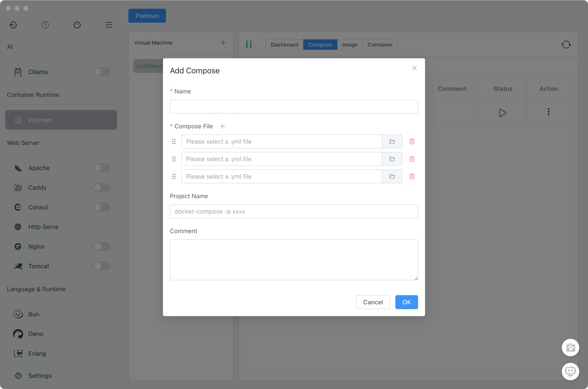Click the OK button
Image resolution: width=588 pixels, height=389 pixels.
(x=406, y=302)
